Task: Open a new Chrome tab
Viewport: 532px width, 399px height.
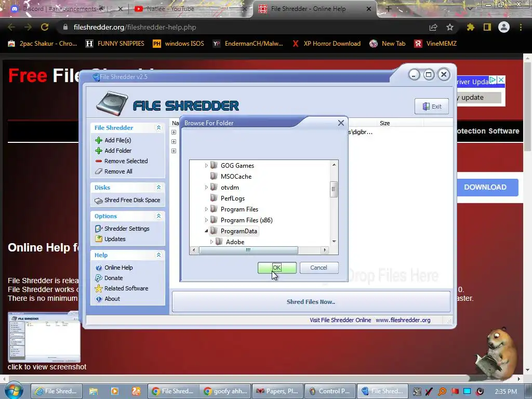Action: pyautogui.click(x=389, y=9)
